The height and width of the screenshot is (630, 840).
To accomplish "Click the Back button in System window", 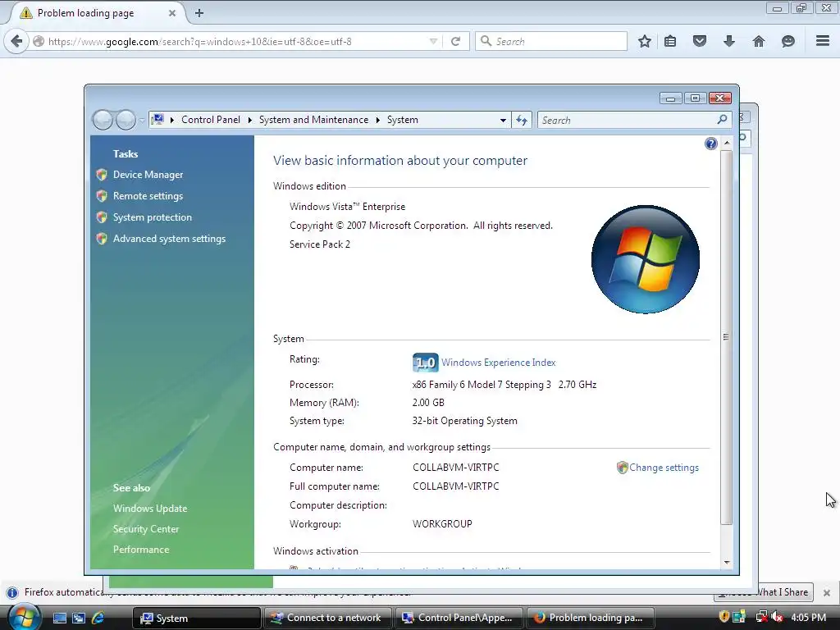I will click(103, 120).
